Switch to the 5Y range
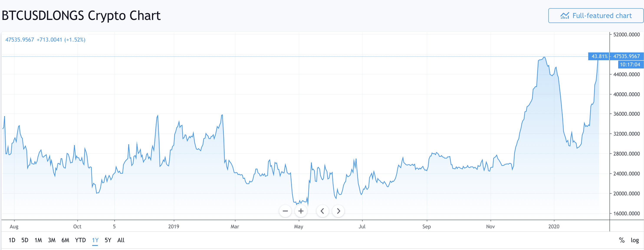 tap(107, 240)
